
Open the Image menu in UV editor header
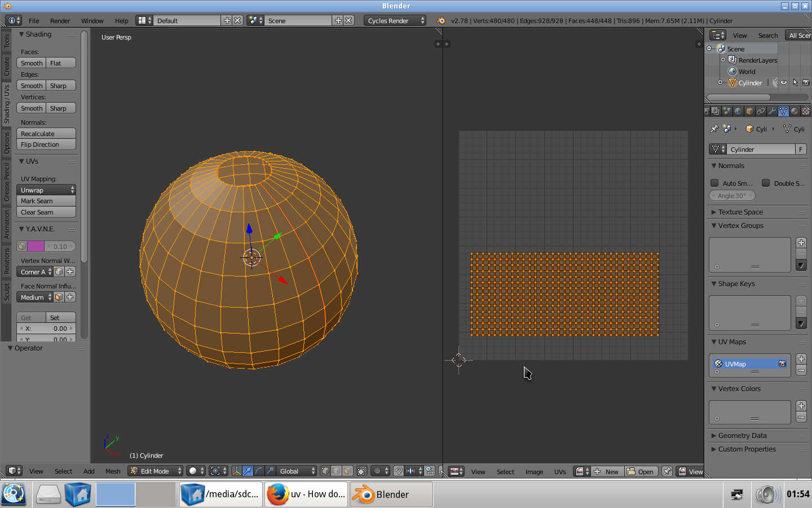(534, 471)
